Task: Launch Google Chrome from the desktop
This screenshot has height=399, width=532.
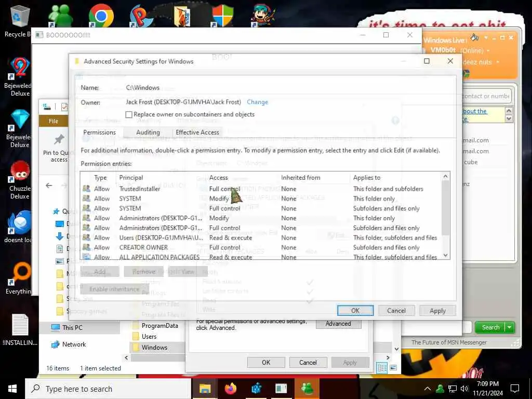Action: (x=101, y=16)
